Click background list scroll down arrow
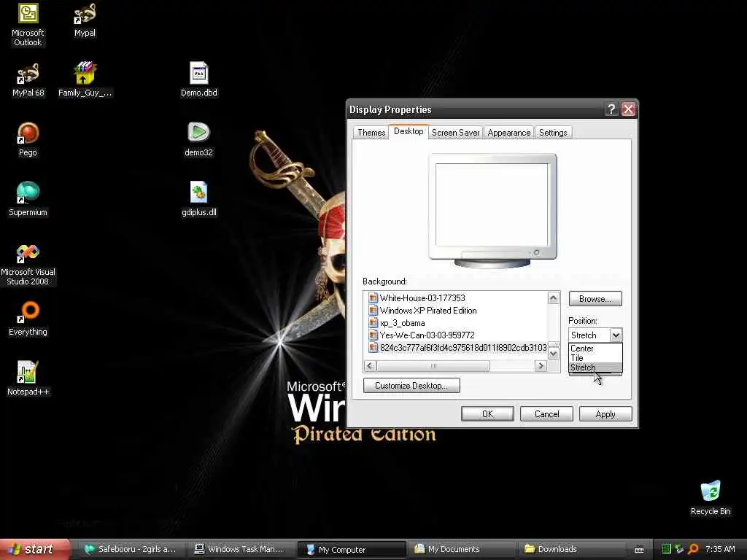Screen dimensions: 747x560 (x=553, y=354)
